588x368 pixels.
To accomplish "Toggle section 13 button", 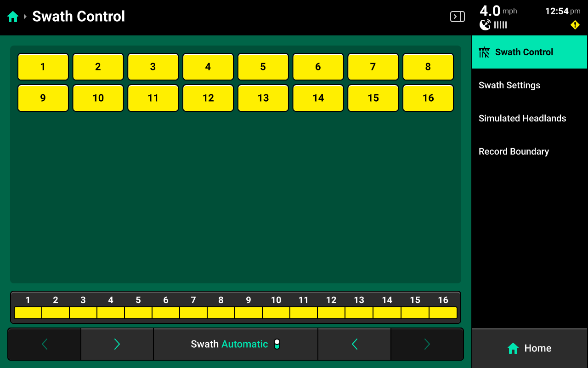I will coord(263,98).
